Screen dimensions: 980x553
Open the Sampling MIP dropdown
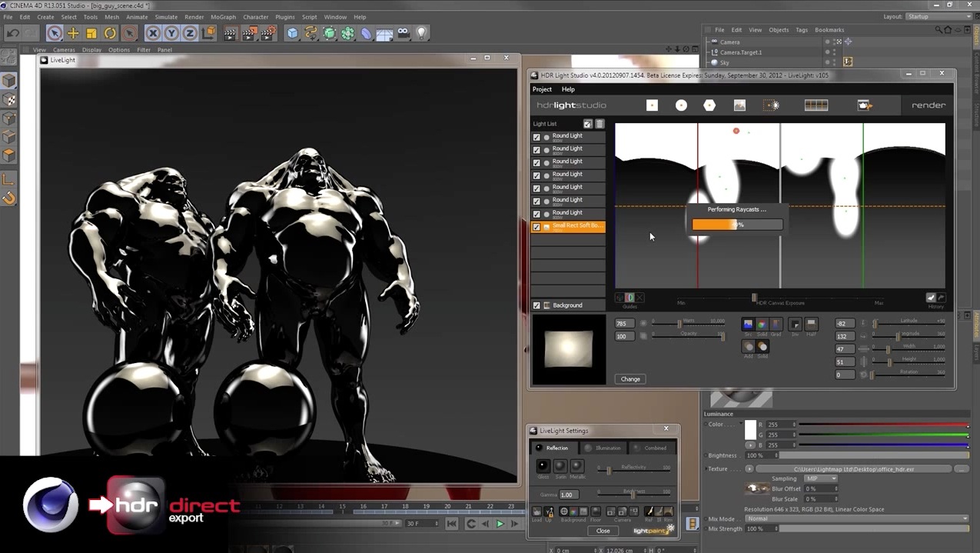point(822,478)
